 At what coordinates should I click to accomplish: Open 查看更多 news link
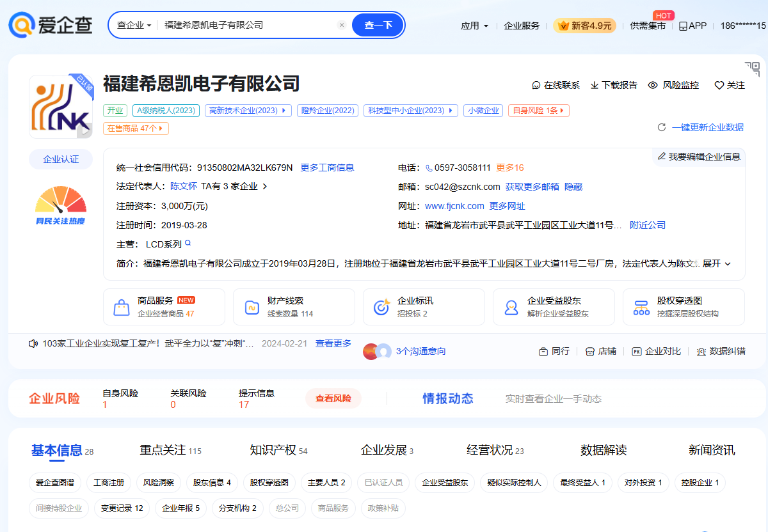[333, 343]
